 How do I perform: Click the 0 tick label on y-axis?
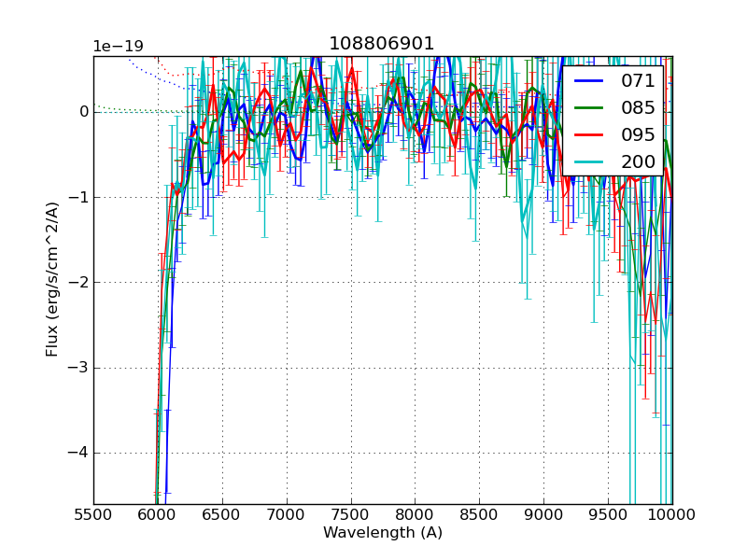pyautogui.click(x=84, y=112)
